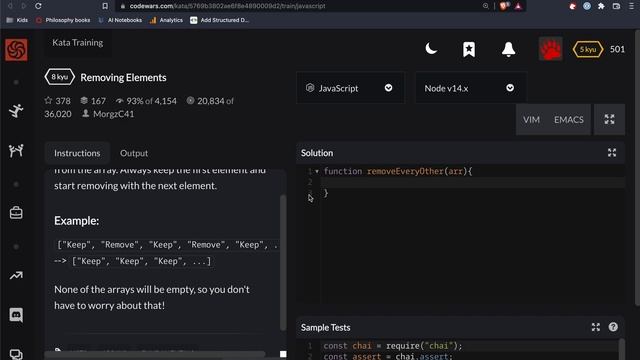Open the leaderboard trending arrow icon

point(16,276)
